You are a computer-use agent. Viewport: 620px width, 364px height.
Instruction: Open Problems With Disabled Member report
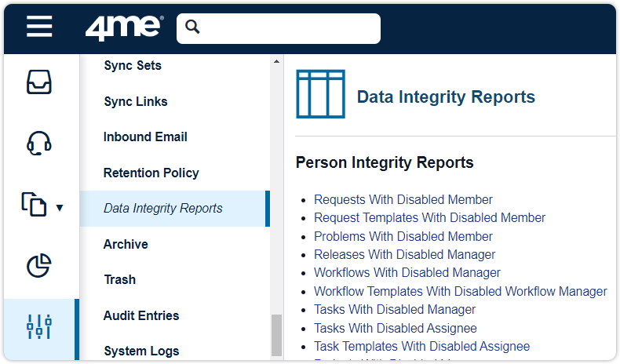[403, 236]
